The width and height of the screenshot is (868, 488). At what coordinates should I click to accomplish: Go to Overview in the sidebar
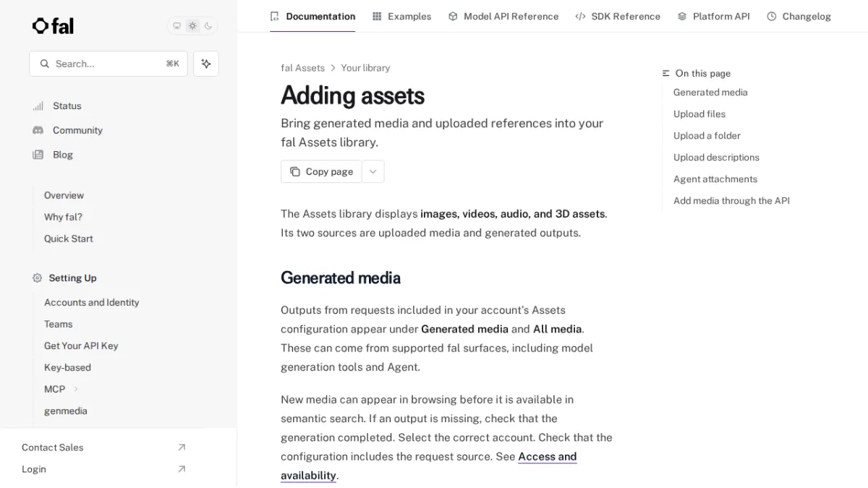64,195
